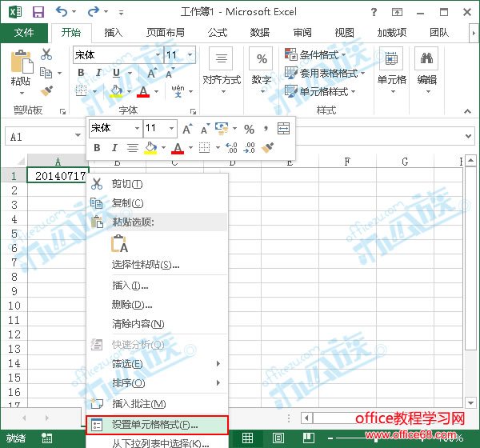This screenshot has width=480, height=448.
Task: Open ribbon font size dropdown
Action: pos(190,55)
